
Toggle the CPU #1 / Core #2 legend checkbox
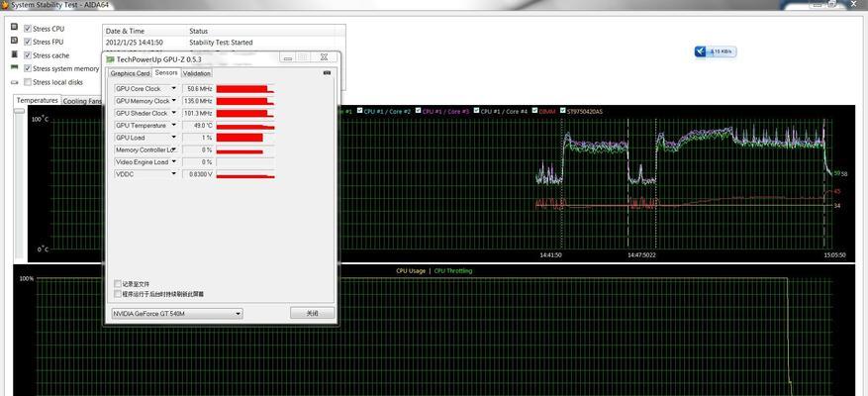tap(360, 111)
